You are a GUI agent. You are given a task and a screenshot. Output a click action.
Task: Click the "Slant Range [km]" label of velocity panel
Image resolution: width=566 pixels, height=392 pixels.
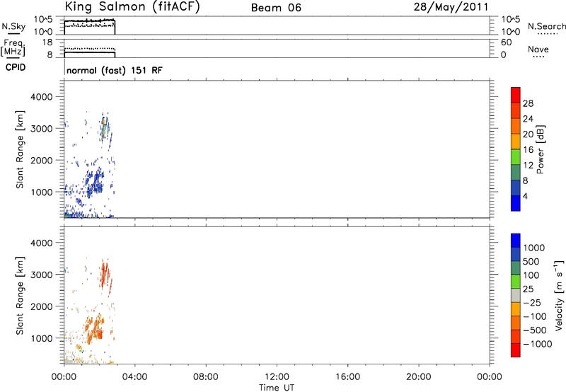pyautogui.click(x=20, y=296)
